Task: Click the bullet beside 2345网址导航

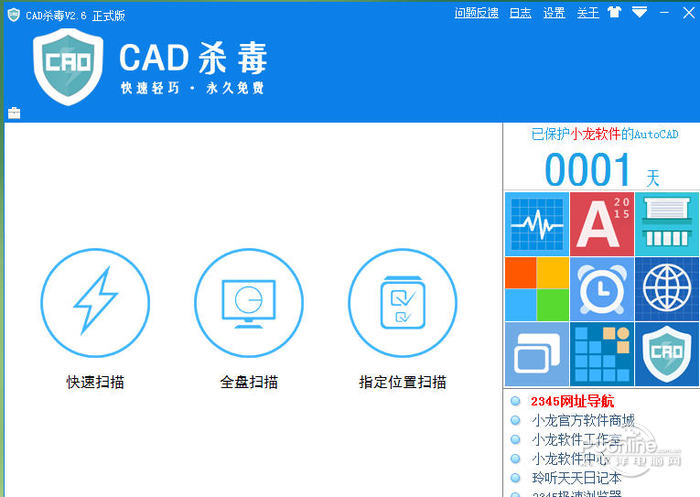Action: pyautogui.click(x=515, y=401)
